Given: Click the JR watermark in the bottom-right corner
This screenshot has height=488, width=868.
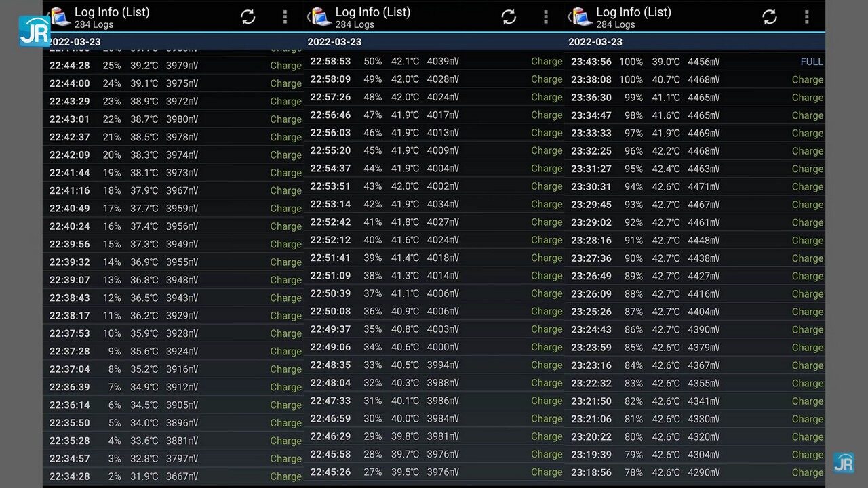Looking at the screenshot, I should [844, 463].
